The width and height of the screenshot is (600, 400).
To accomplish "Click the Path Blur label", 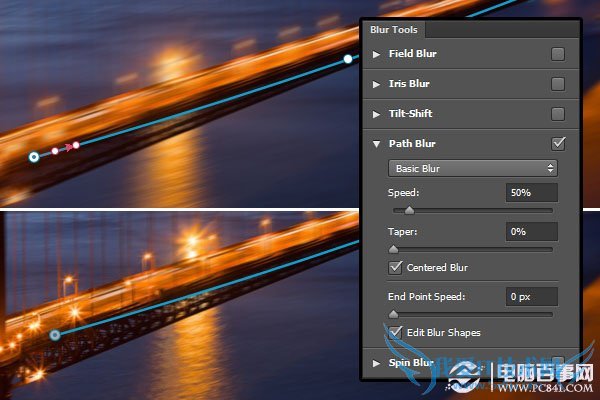I will click(412, 144).
